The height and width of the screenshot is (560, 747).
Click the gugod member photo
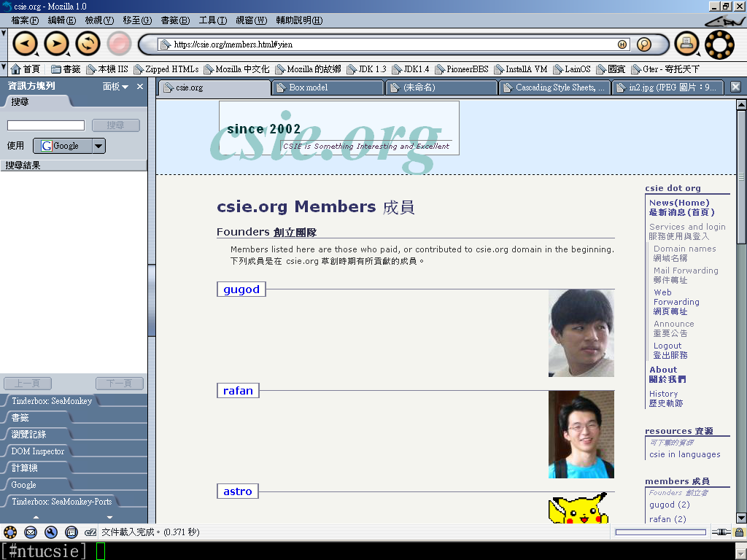coord(581,333)
